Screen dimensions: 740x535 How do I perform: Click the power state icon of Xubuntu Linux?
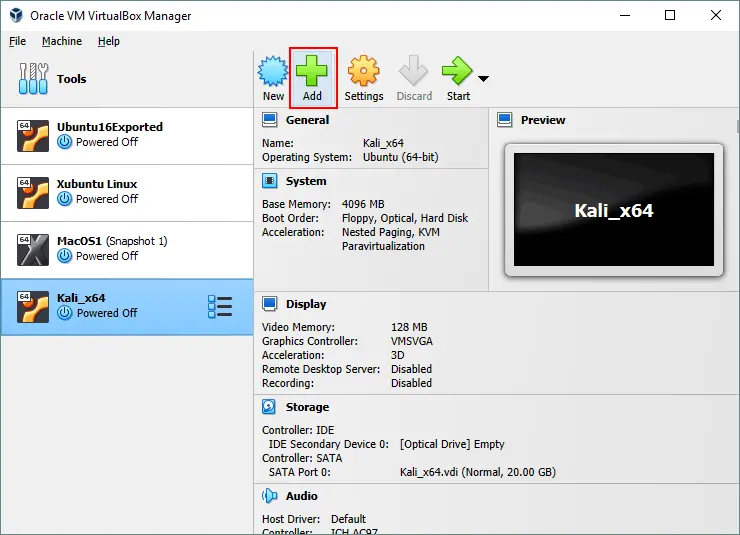[x=65, y=199]
